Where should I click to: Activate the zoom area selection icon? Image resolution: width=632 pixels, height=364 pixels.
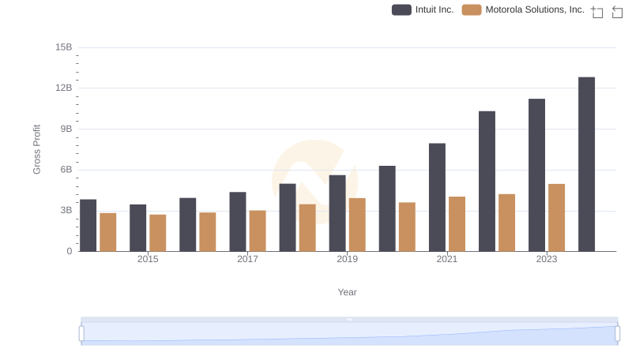(597, 12)
